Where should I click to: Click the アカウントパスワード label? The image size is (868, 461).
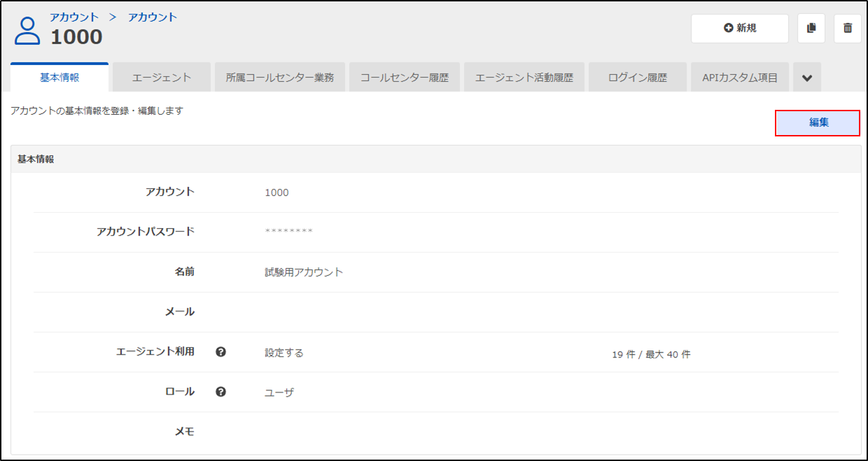click(x=146, y=232)
